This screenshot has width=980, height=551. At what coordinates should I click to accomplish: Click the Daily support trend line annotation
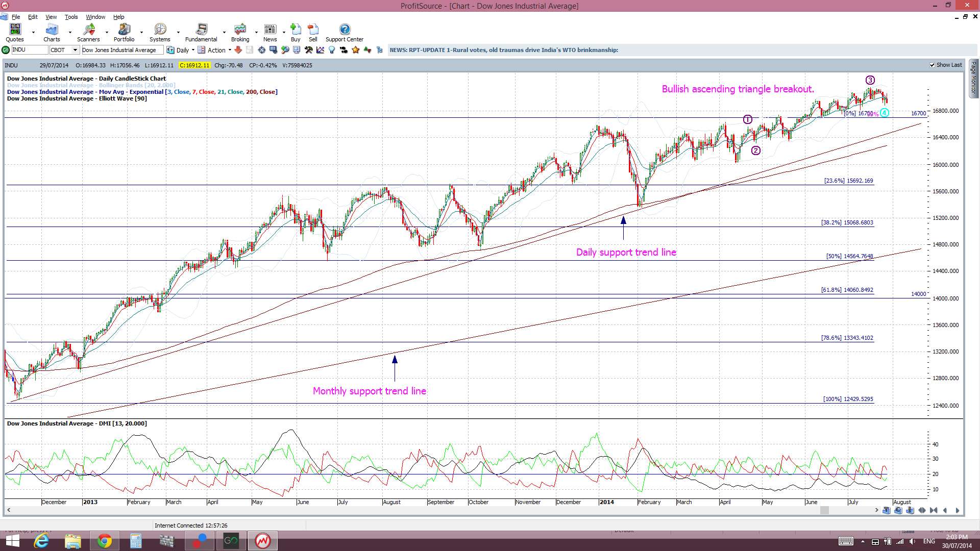626,252
